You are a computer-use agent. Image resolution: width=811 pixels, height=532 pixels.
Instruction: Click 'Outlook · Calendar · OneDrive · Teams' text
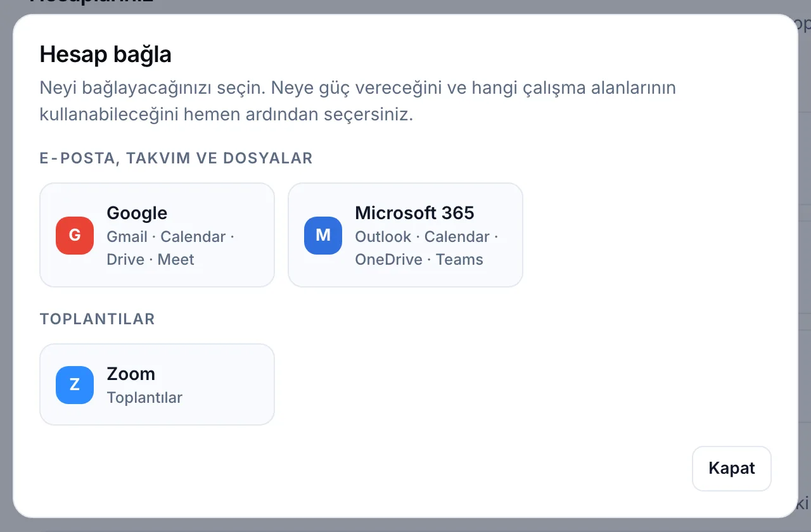426,248
